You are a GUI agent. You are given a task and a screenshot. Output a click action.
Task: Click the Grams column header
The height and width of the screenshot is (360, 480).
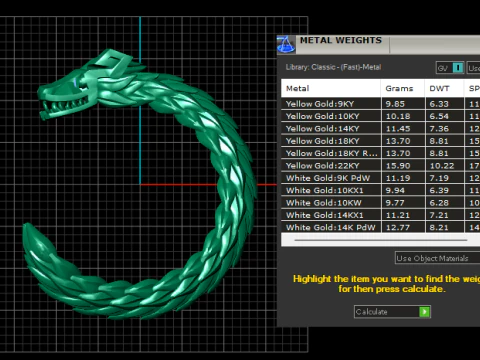coord(403,88)
